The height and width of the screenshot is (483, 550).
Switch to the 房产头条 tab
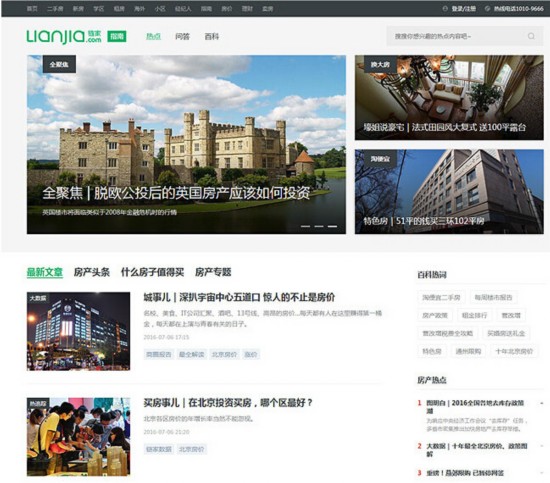[x=92, y=272]
